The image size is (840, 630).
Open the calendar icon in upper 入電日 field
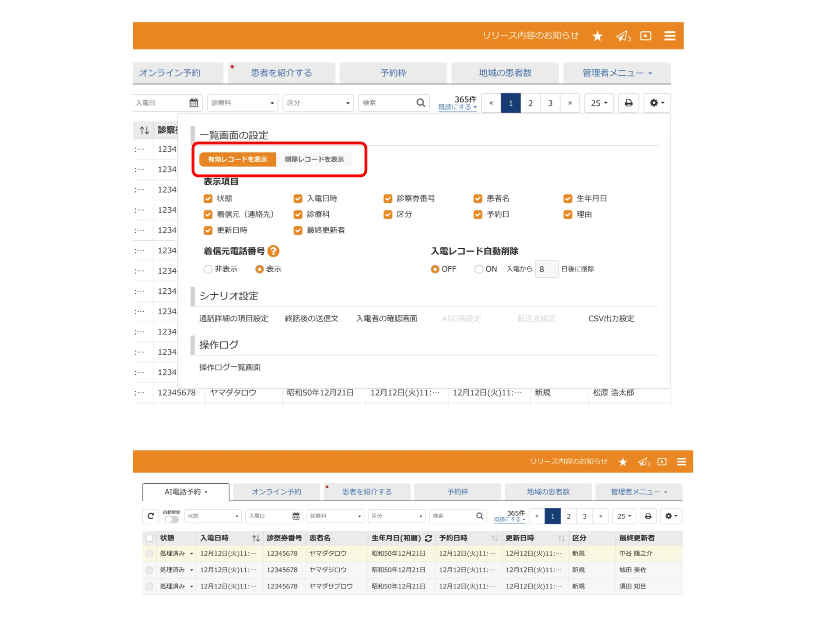(x=194, y=103)
